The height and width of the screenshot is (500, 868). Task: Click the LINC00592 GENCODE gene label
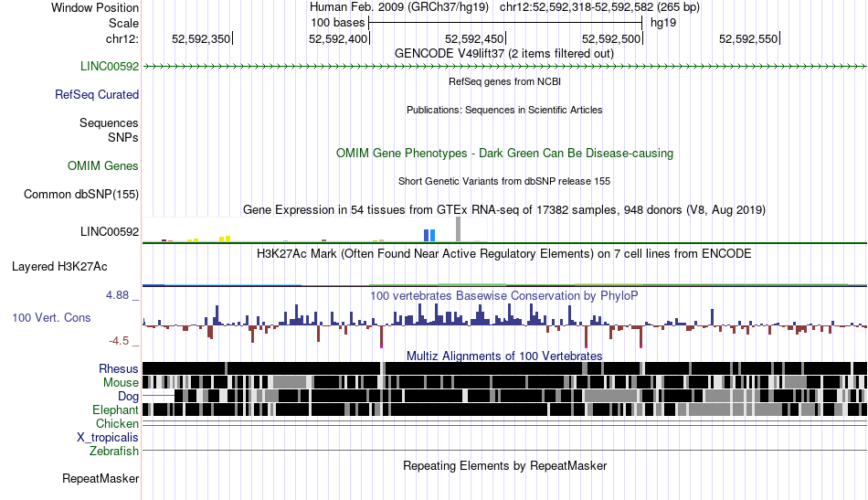110,67
